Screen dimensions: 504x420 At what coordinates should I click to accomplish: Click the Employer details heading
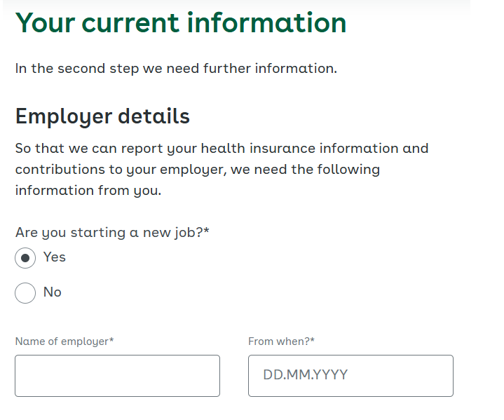click(x=102, y=116)
